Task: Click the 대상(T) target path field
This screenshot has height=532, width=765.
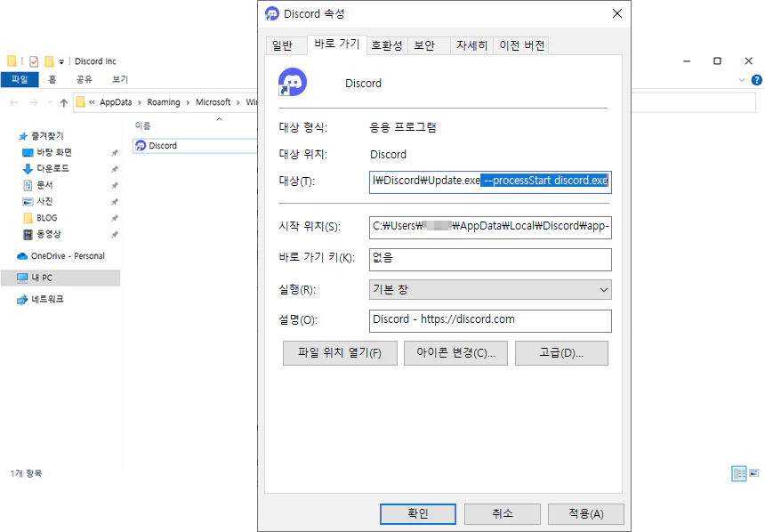Action: [x=490, y=182]
